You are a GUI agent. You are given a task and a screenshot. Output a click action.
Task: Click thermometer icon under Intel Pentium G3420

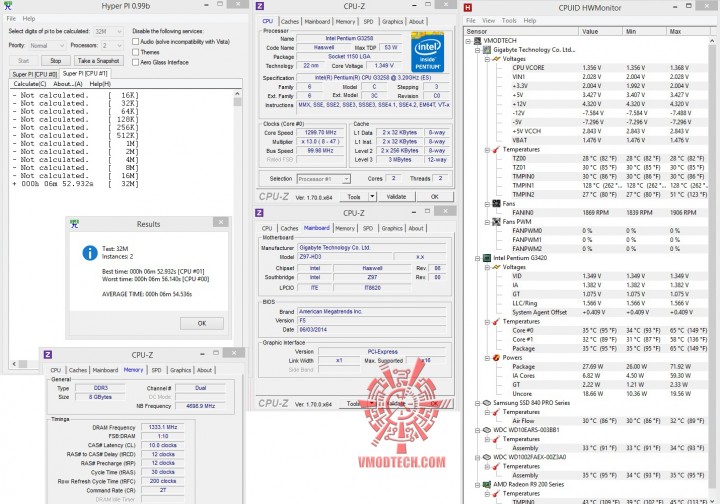click(496, 321)
